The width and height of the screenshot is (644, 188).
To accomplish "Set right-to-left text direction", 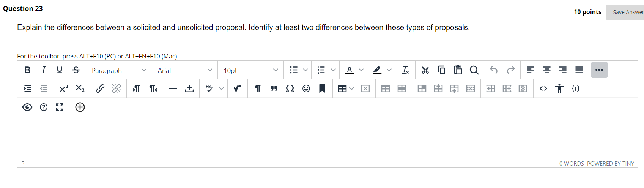I will (x=153, y=88).
